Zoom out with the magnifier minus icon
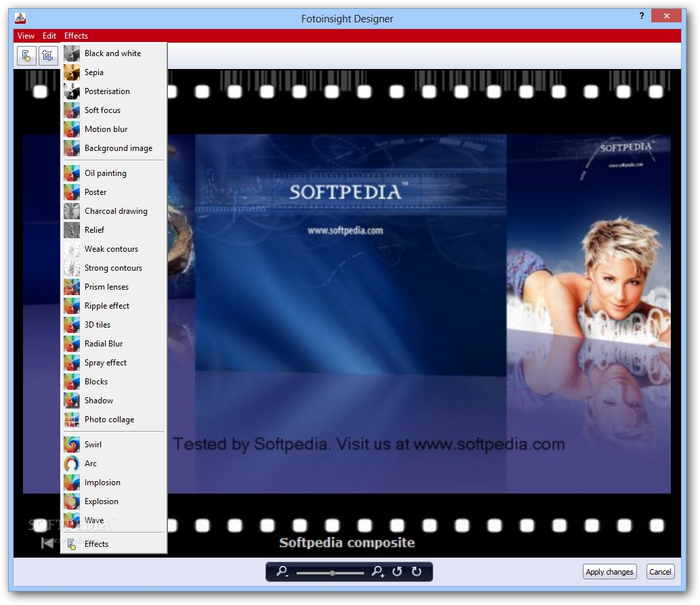Image resolution: width=700 pixels, height=605 pixels. click(x=282, y=572)
